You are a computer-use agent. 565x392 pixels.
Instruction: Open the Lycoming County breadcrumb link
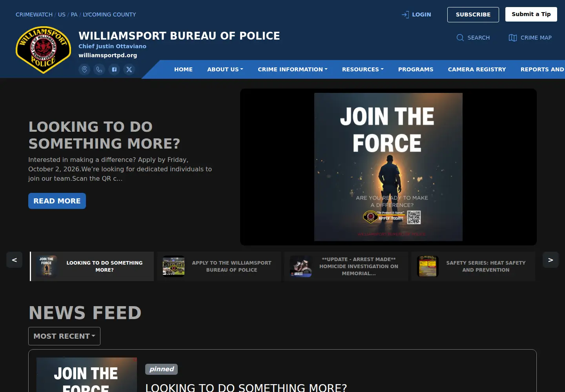pyautogui.click(x=109, y=15)
